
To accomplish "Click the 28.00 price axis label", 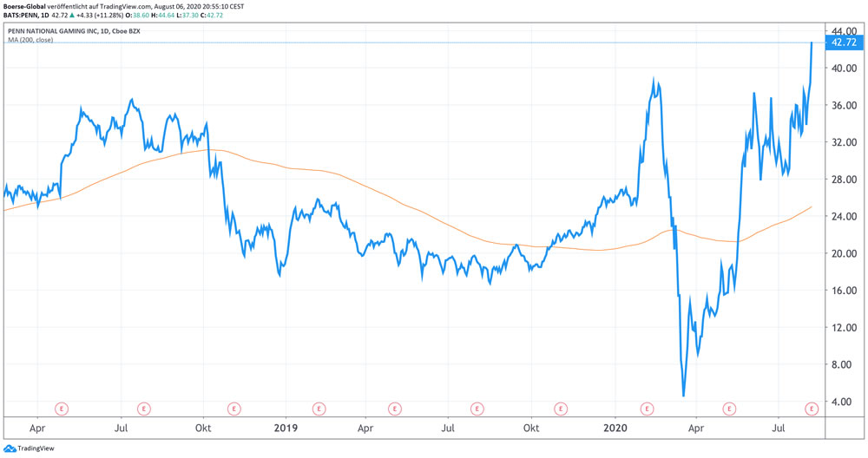I will tap(844, 180).
